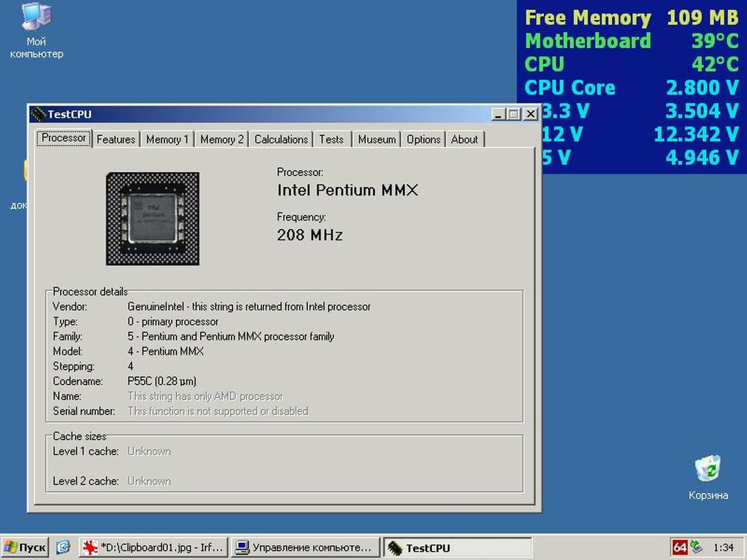This screenshot has width=747, height=560.
Task: Show the Museum tab
Action: pyautogui.click(x=377, y=139)
